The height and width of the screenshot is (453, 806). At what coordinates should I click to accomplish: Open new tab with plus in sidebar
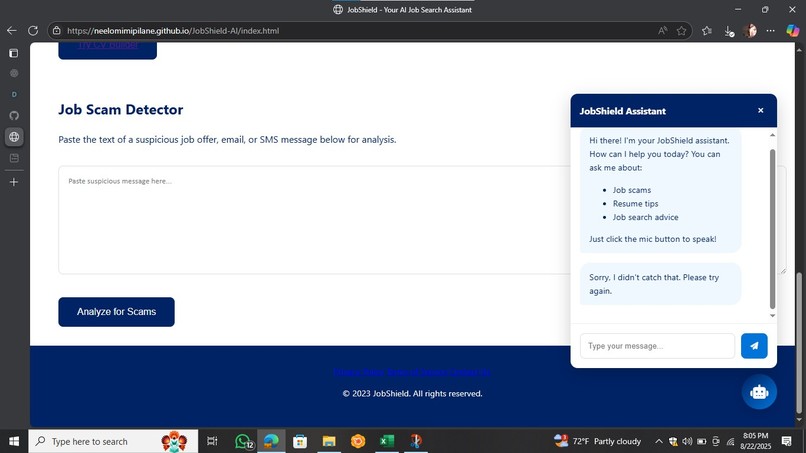14,182
